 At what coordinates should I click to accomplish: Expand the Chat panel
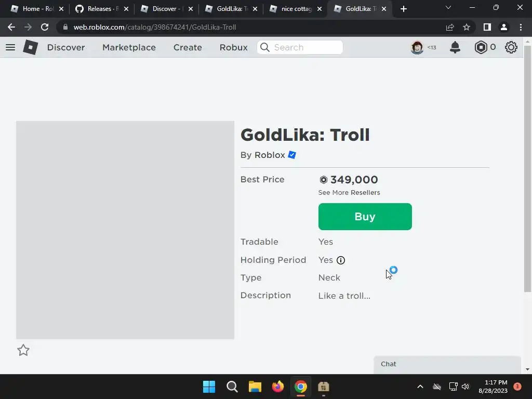point(447,364)
